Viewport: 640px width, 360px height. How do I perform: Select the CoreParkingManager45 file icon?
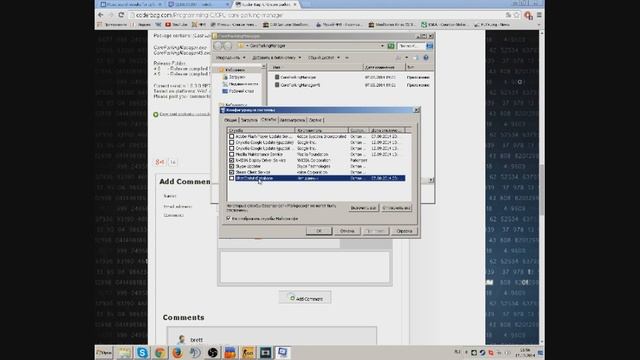(277, 85)
